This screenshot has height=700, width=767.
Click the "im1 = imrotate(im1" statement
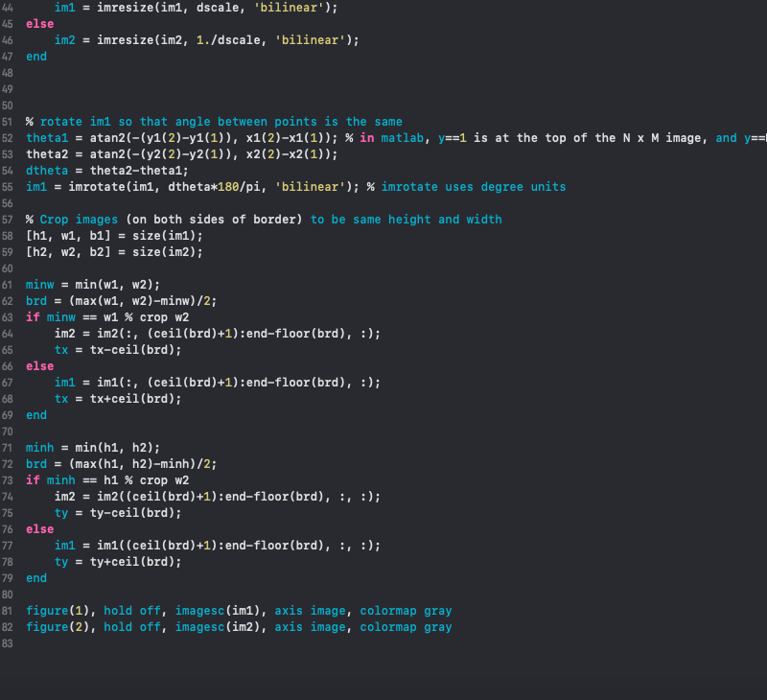[92, 187]
